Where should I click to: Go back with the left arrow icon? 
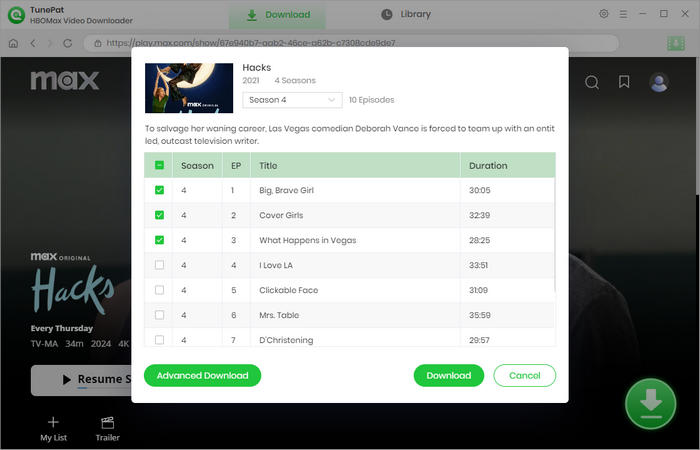(33, 43)
